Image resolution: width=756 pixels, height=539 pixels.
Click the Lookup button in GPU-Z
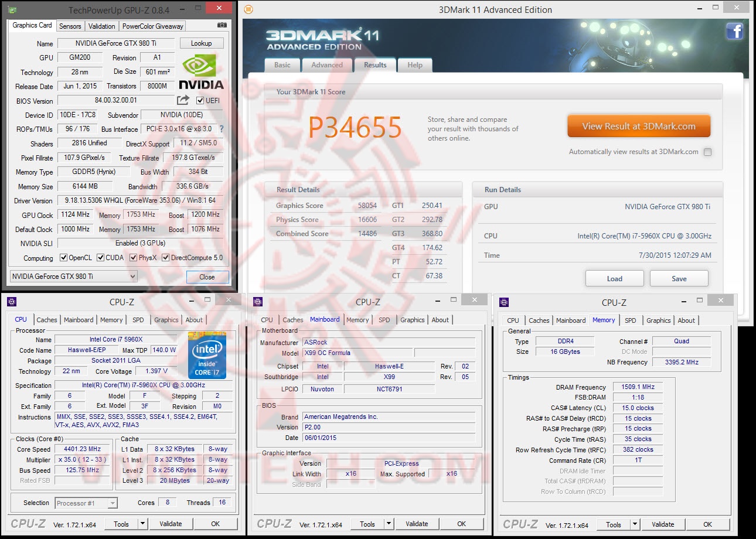coord(201,43)
